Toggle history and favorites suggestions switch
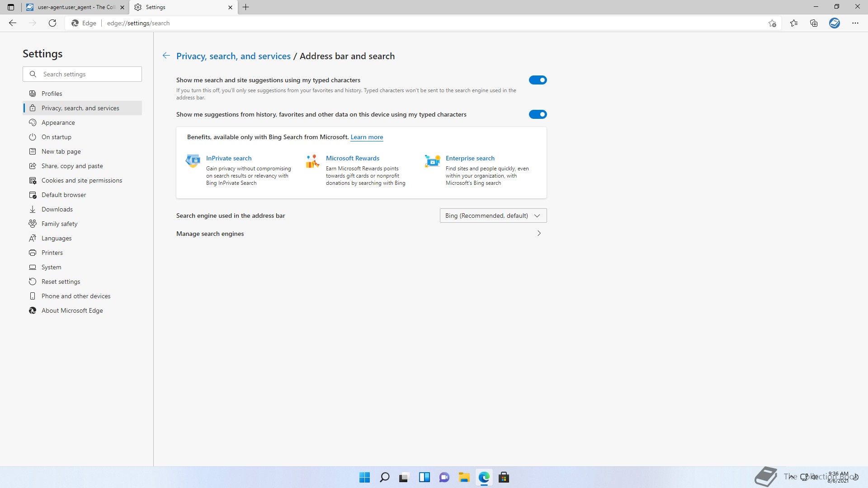 [538, 114]
